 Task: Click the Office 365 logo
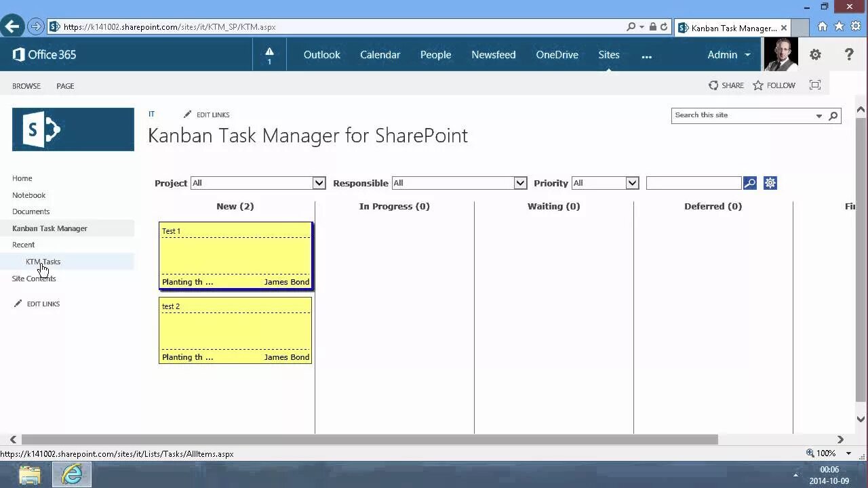44,54
